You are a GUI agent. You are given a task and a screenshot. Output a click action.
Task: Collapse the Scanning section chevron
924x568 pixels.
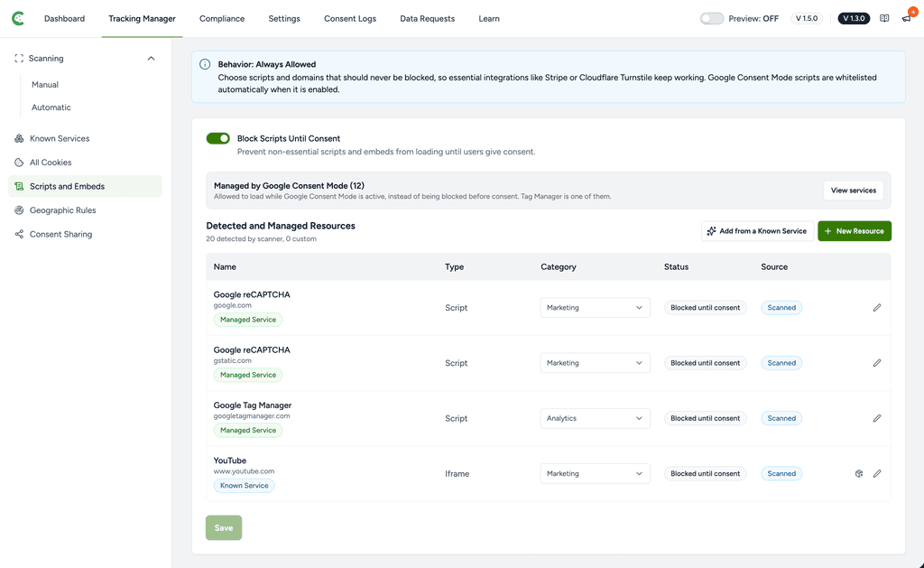(151, 59)
